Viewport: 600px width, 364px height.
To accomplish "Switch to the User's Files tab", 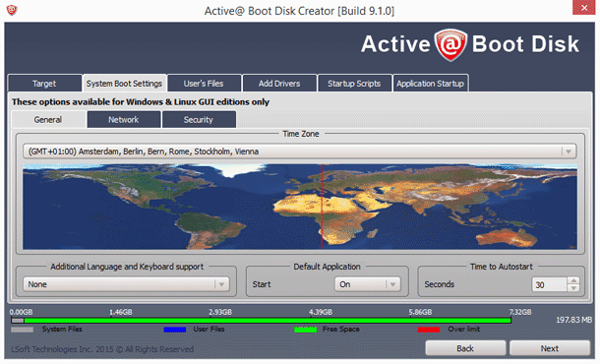I will (204, 83).
